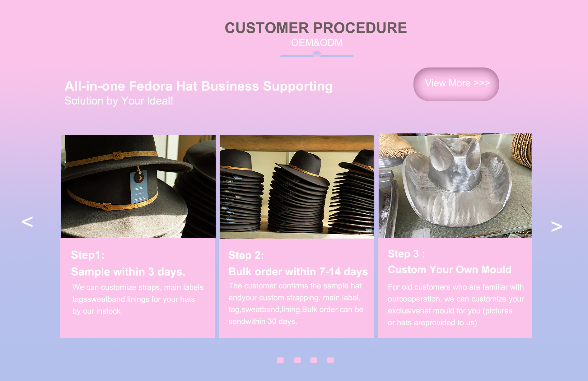
Task: Click the Step 2 description paragraph
Action: (296, 304)
